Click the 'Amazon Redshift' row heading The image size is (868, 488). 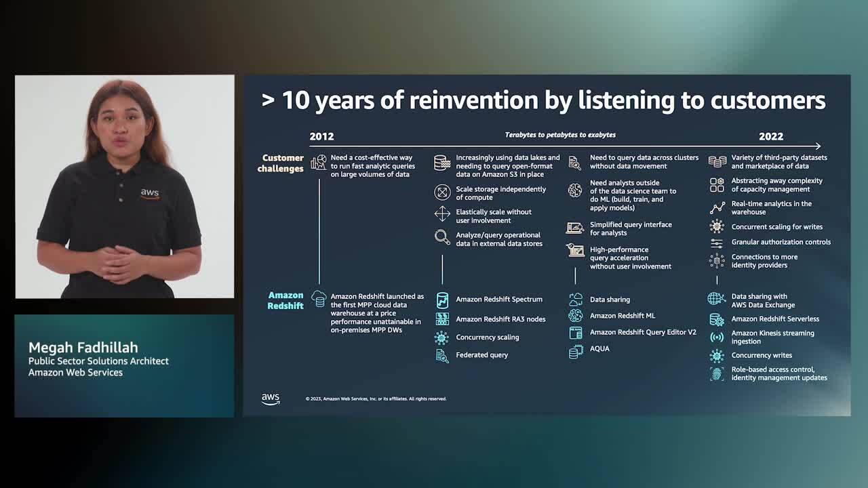click(x=285, y=300)
